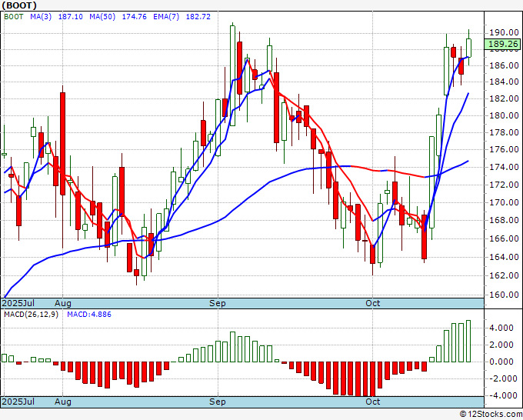Click the MACD(26,12,9) indicator label

pos(31,315)
